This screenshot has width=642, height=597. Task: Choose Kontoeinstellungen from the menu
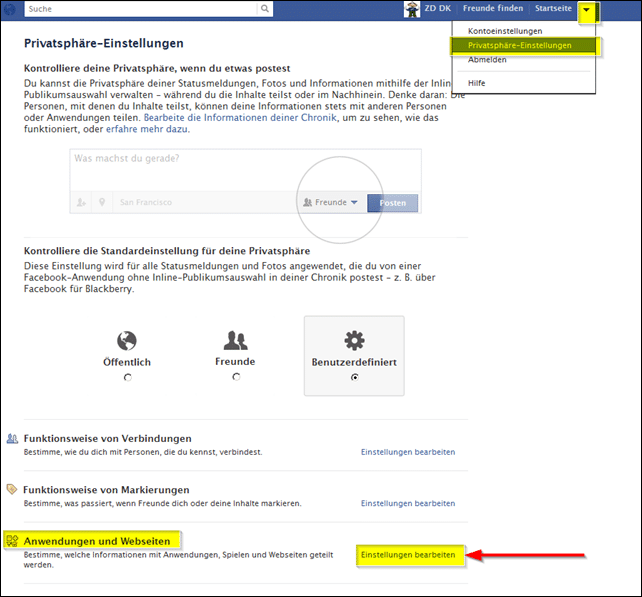coord(505,31)
